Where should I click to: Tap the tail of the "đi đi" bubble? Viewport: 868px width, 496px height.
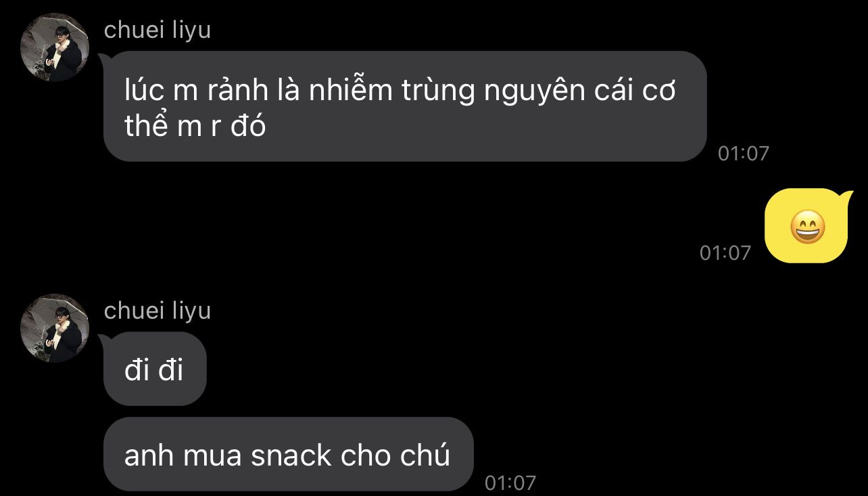[x=104, y=340]
